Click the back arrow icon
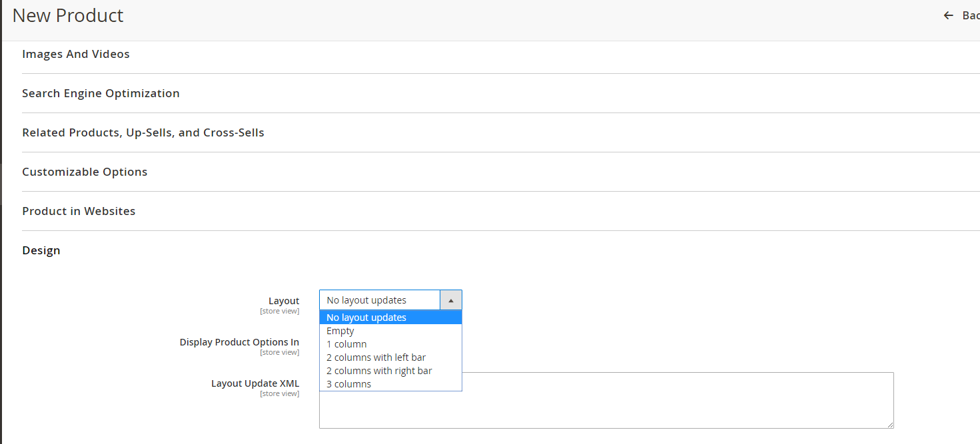Viewport: 980px width, 444px height. click(x=948, y=15)
